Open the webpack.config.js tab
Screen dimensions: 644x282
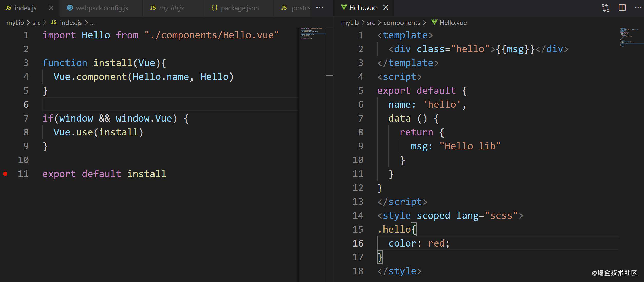point(101,8)
